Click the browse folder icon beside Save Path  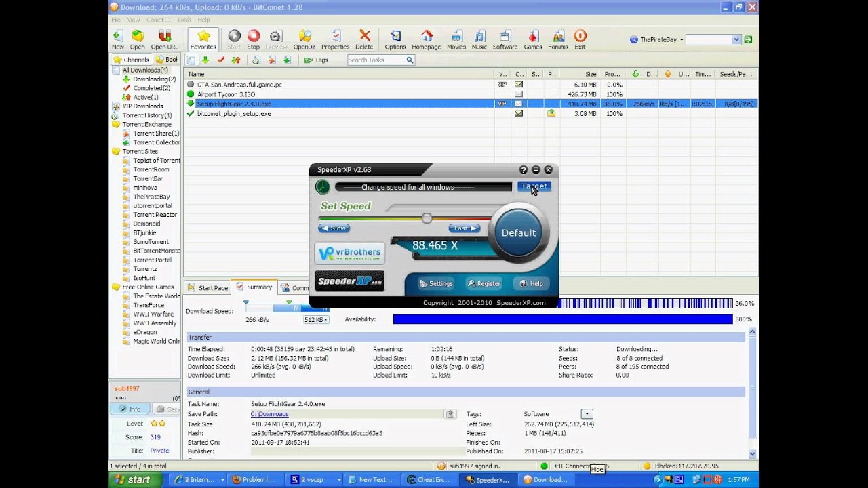tap(450, 413)
